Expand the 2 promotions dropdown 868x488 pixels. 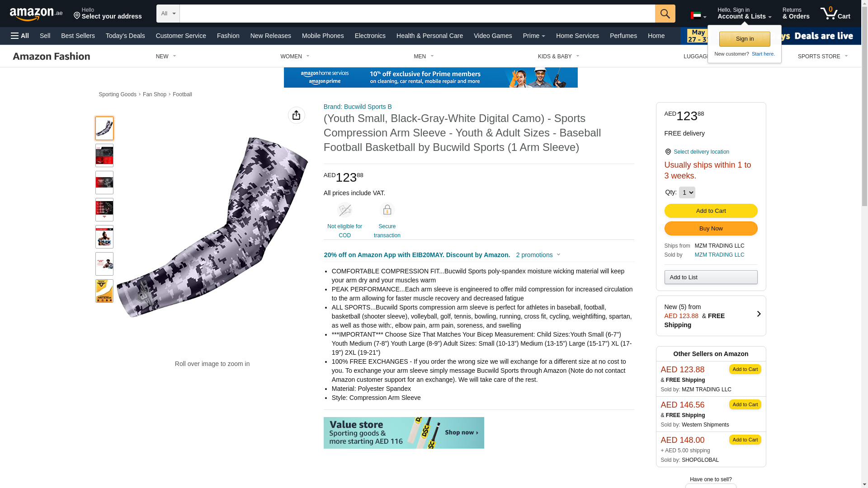pyautogui.click(x=538, y=255)
